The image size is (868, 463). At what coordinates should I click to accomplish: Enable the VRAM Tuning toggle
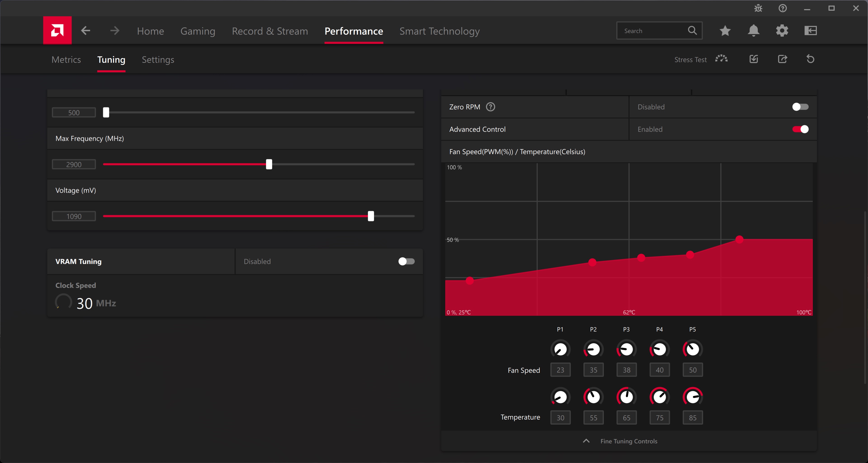tap(406, 261)
